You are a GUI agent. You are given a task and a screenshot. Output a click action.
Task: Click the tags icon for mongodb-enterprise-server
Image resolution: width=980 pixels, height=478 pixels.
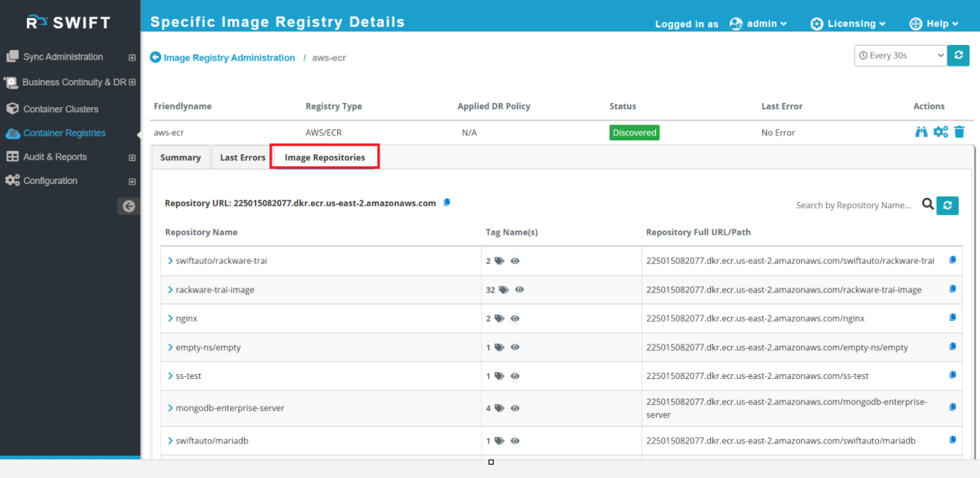[x=499, y=408]
